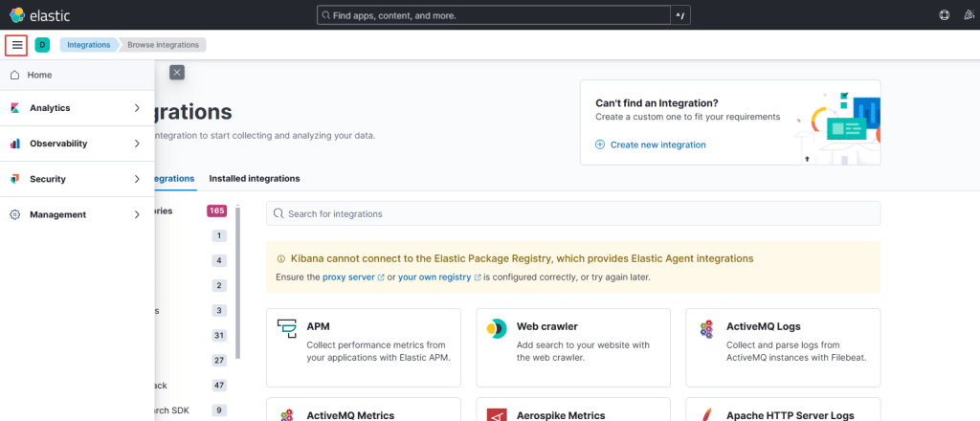Viewport: 980px width, 421px height.
Task: Open the proxy server link
Action: pyautogui.click(x=347, y=277)
